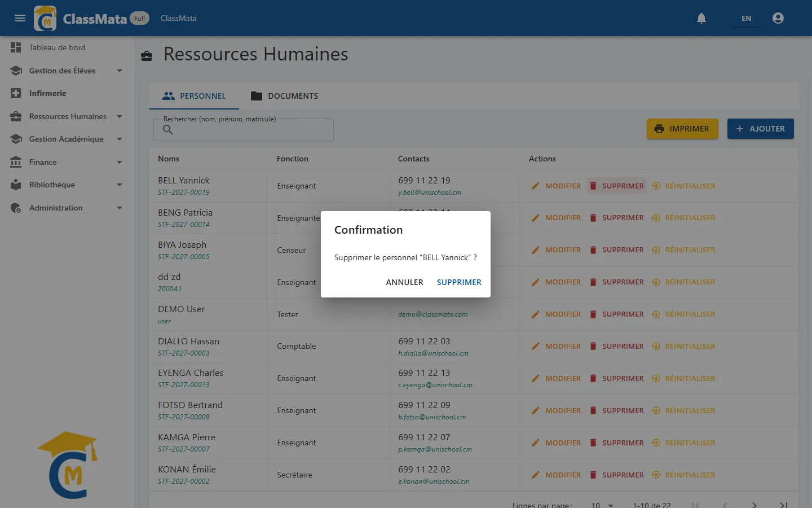This screenshot has height=508, width=812.
Task: Cancel deletion with ANNULER button
Action: click(x=404, y=282)
